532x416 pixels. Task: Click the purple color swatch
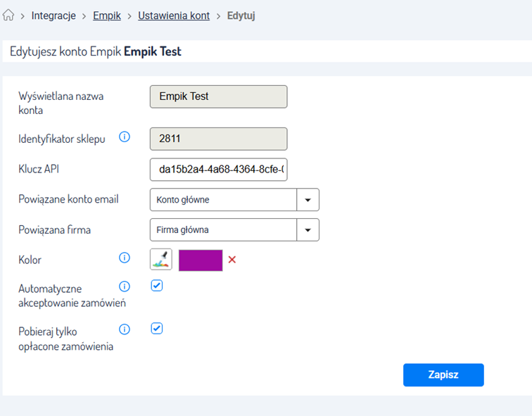pyautogui.click(x=201, y=260)
